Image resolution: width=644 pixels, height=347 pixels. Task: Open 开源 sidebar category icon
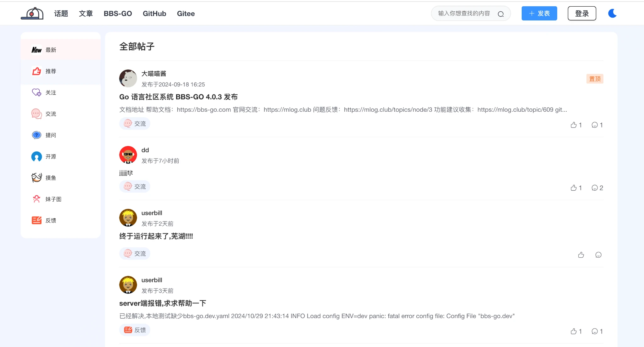point(37,156)
